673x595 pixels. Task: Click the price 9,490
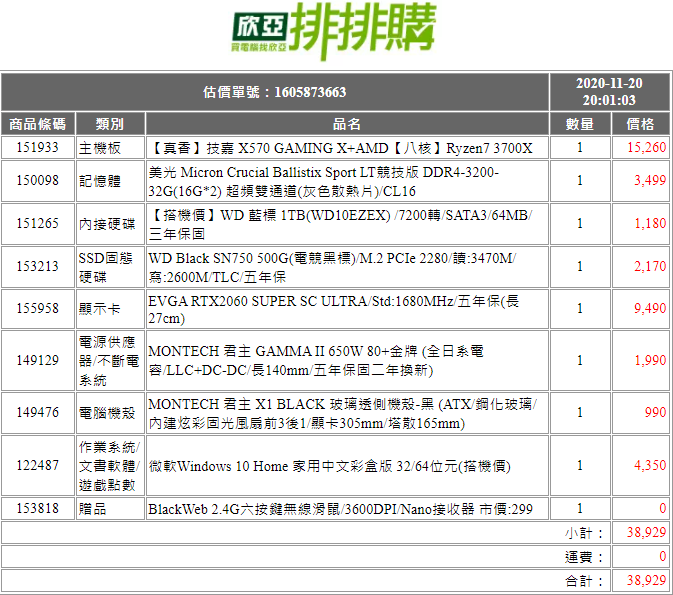[650, 309]
